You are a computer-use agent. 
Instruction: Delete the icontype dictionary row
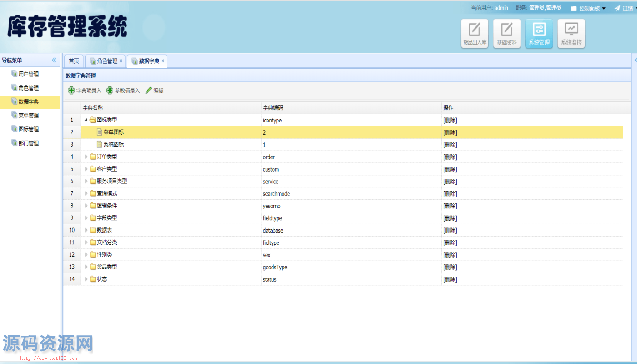pyautogui.click(x=450, y=121)
